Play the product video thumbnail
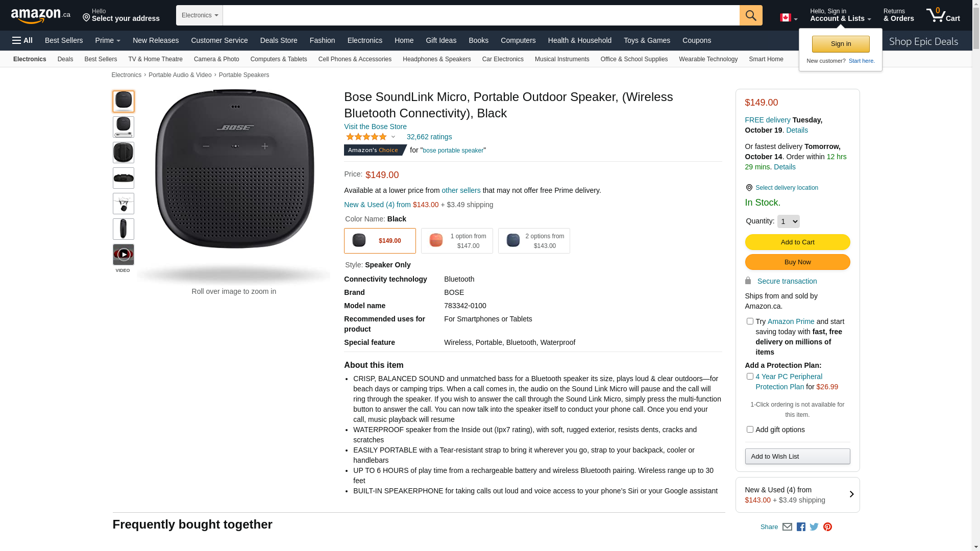This screenshot has height=551, width=980. 124,255
